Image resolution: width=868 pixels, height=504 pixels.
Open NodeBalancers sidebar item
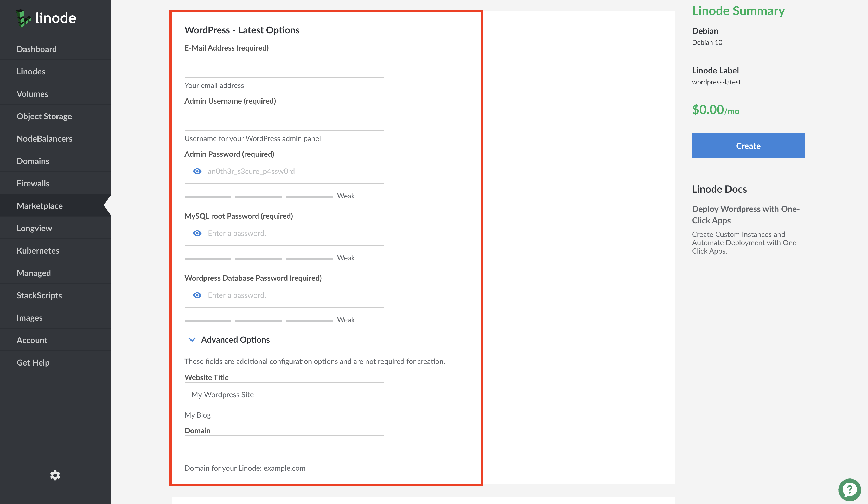pos(44,138)
